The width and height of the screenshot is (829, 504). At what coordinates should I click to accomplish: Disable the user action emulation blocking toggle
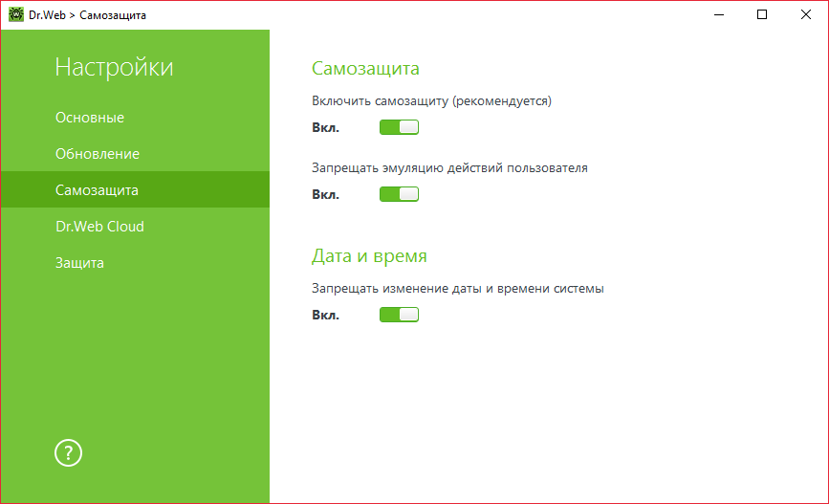tap(399, 194)
